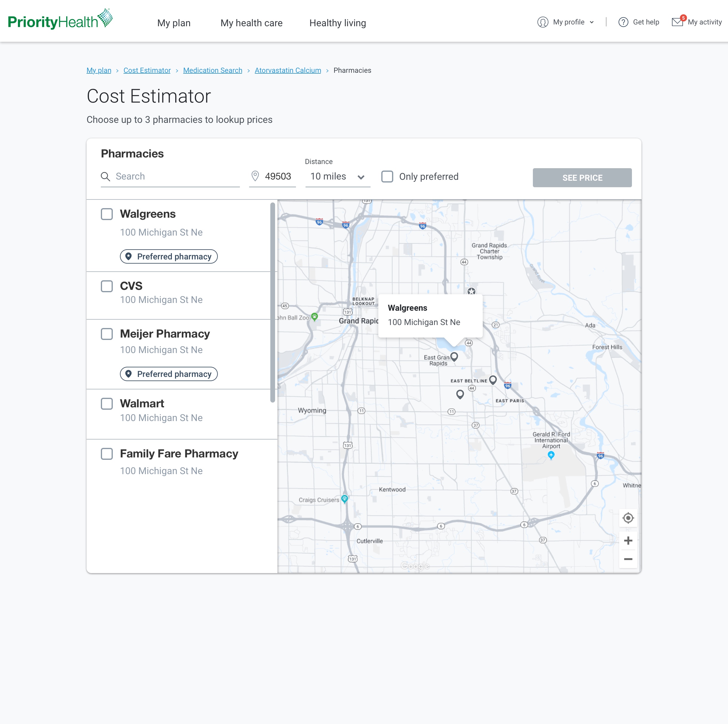Select the Meijer Pharmacy checkbox
The width and height of the screenshot is (728, 724).
[x=107, y=334]
